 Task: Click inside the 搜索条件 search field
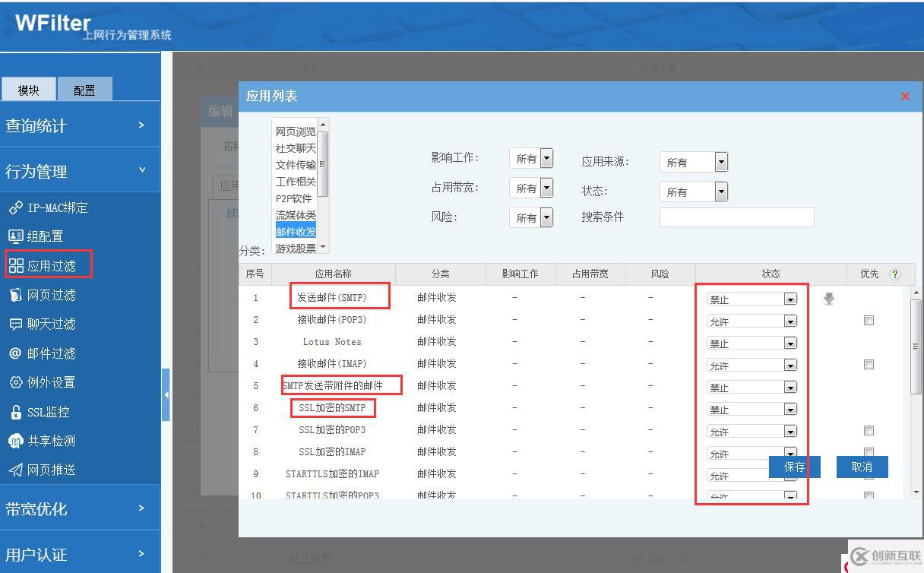(736, 217)
